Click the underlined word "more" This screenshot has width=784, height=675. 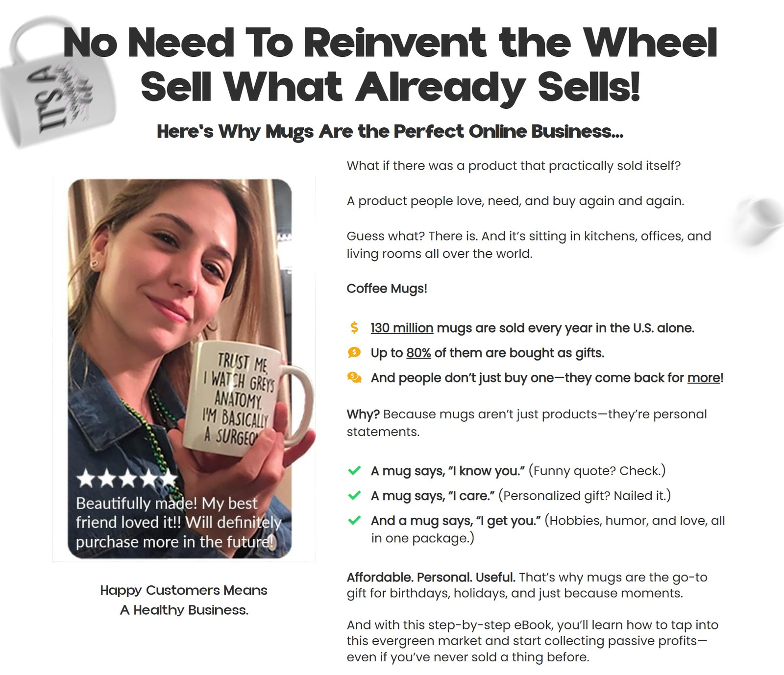point(704,378)
